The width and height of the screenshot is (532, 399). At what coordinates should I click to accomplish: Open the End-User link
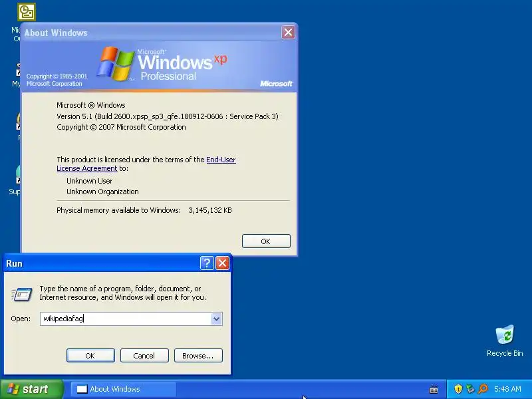[x=221, y=160]
